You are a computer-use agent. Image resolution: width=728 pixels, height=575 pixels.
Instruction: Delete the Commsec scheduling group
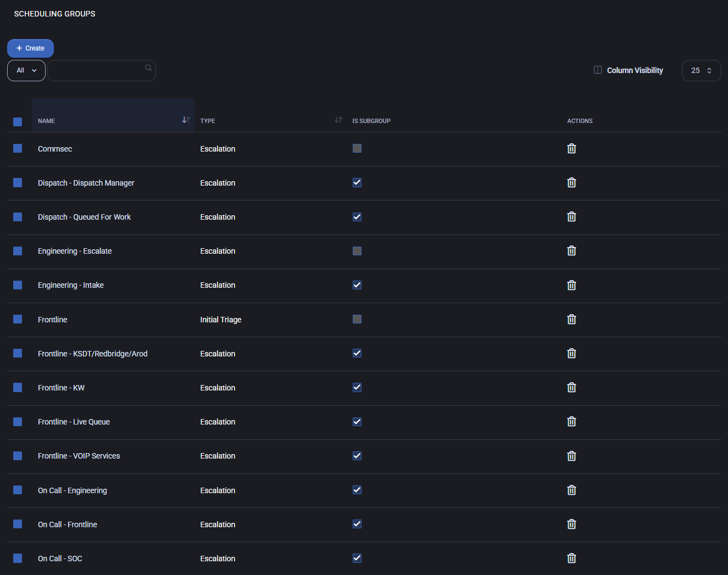pos(571,149)
